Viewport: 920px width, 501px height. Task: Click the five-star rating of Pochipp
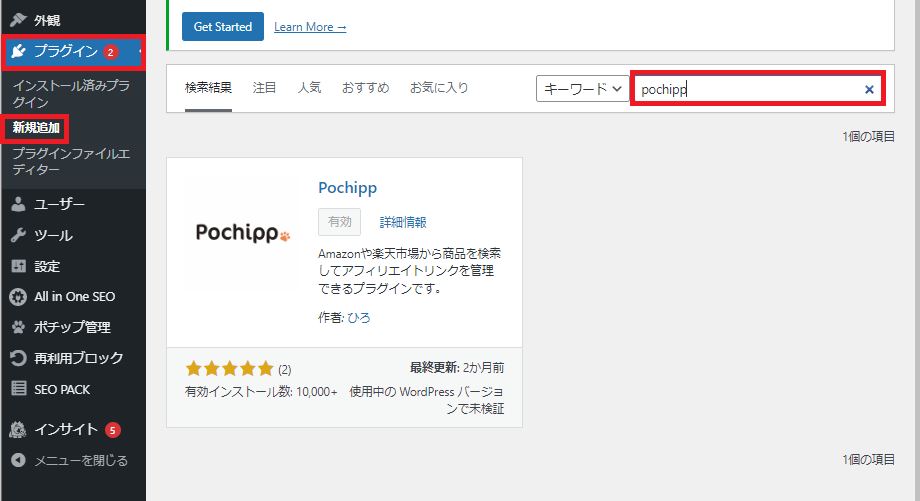[229, 368]
